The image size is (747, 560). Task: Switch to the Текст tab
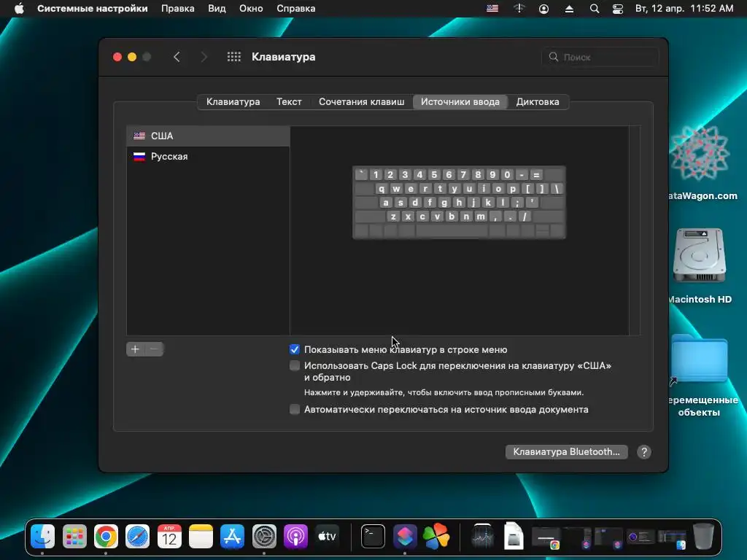289,102
